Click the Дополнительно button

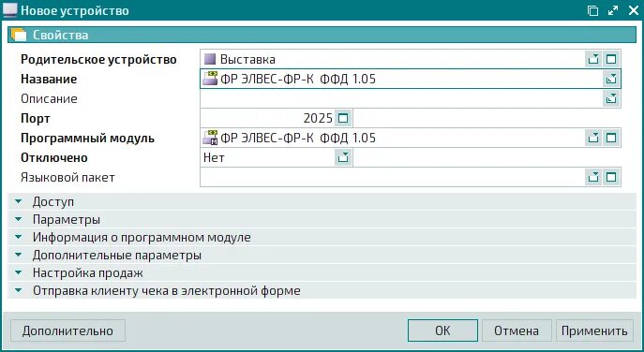coord(67,330)
